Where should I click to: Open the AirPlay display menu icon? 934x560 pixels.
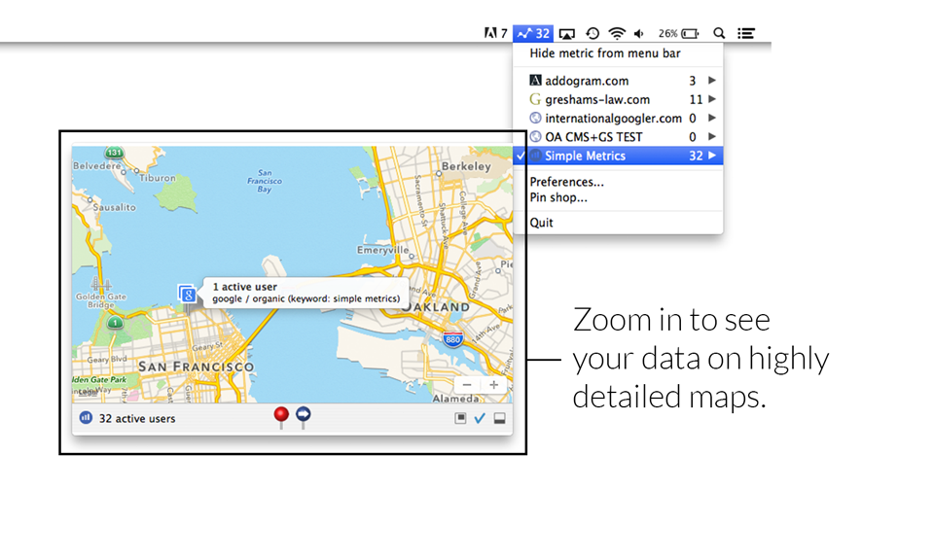coord(566,34)
